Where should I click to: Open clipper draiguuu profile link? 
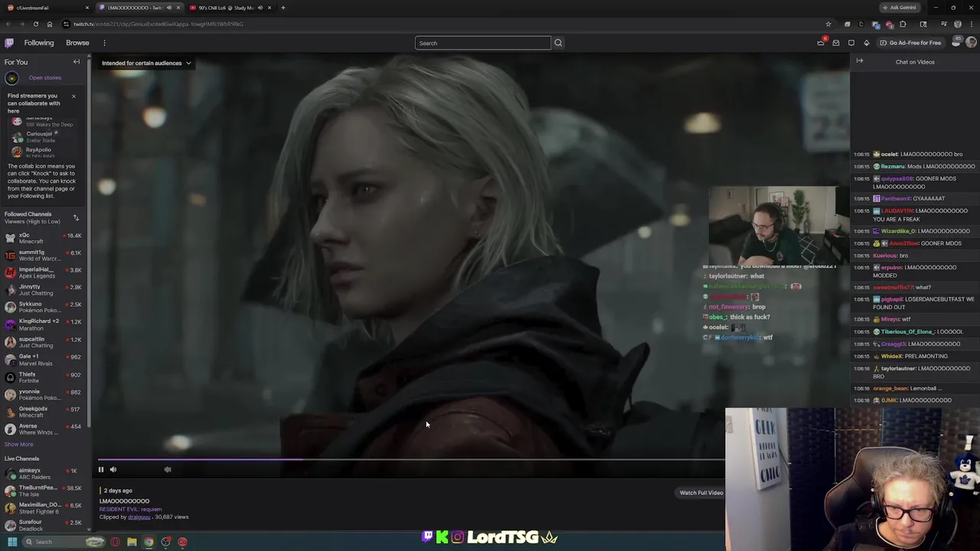coord(139,517)
